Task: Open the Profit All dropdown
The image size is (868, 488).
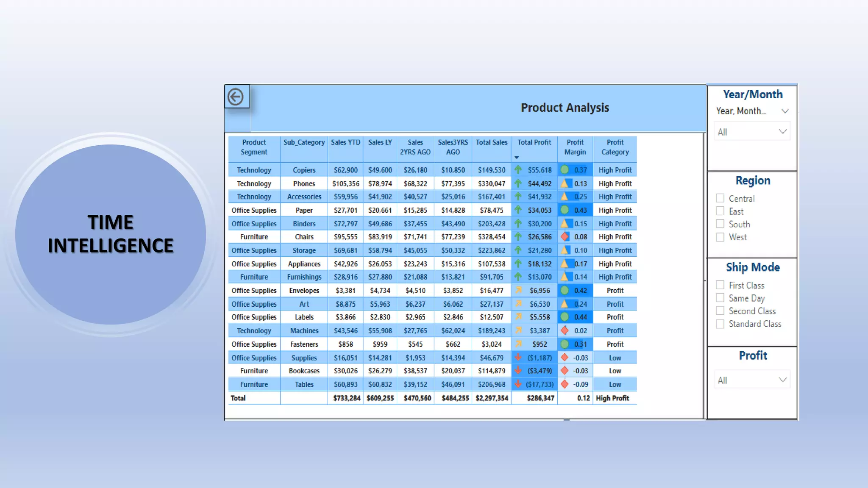Action: pos(752,380)
